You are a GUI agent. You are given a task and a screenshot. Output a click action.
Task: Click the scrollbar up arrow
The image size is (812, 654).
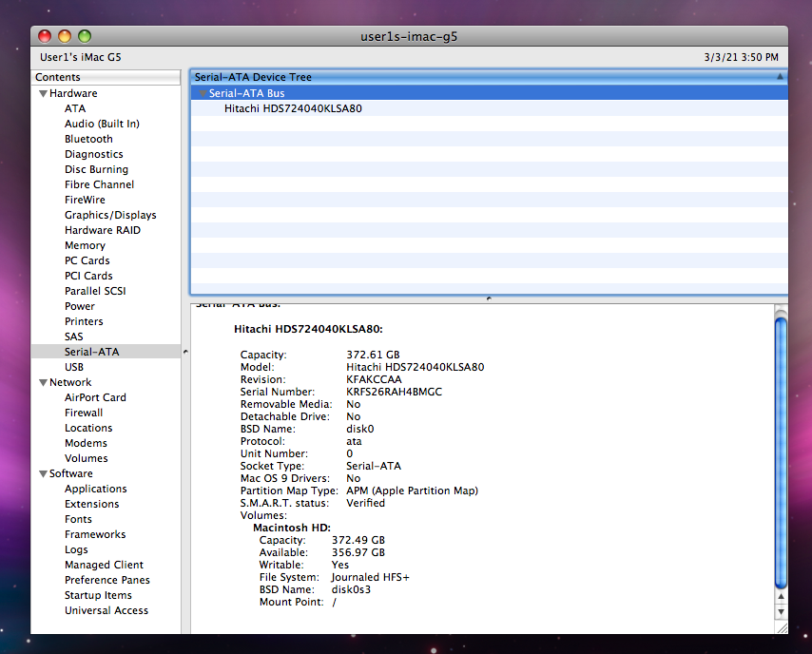click(781, 597)
